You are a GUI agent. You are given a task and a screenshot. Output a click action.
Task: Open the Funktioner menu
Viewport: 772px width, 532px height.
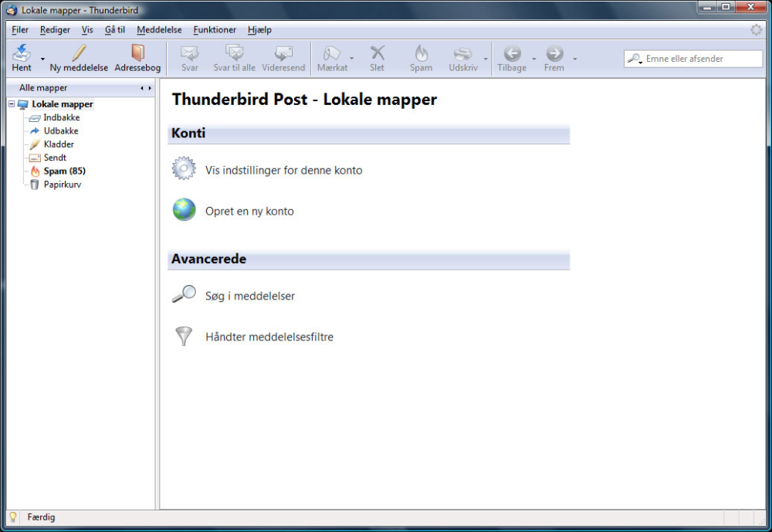click(x=215, y=30)
